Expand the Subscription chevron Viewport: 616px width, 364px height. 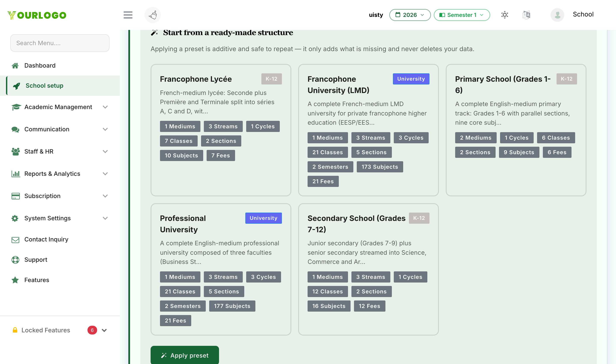[105, 196]
